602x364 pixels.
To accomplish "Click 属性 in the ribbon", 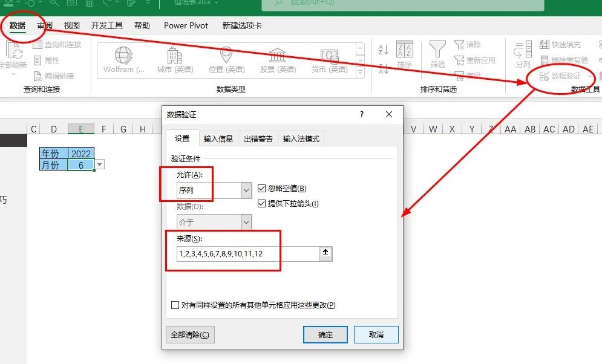I will click(x=47, y=60).
